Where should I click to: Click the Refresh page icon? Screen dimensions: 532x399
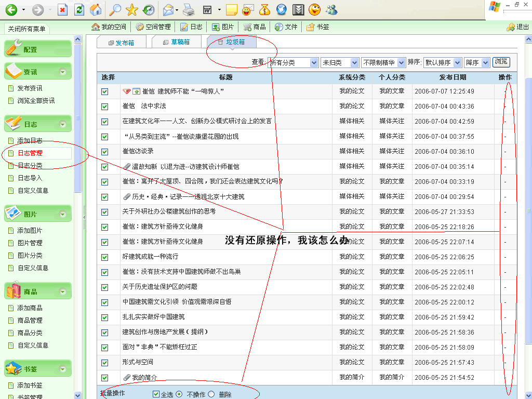pos(79,9)
